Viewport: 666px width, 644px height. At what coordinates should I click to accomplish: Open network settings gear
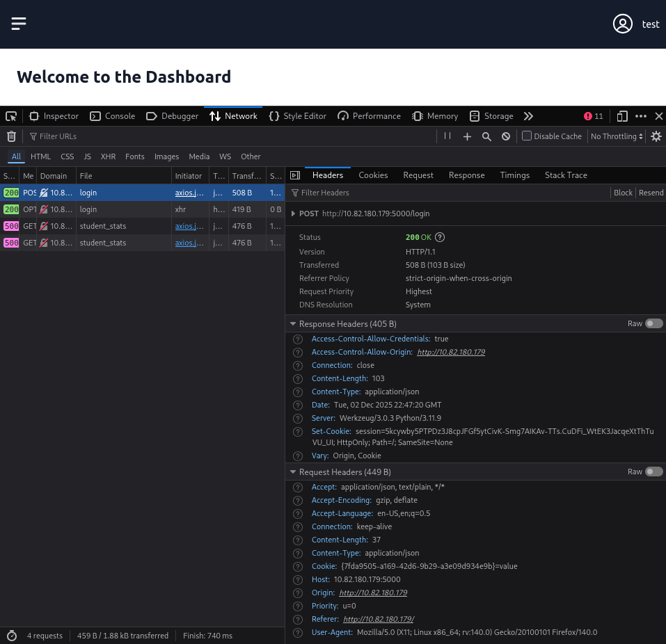click(x=656, y=136)
